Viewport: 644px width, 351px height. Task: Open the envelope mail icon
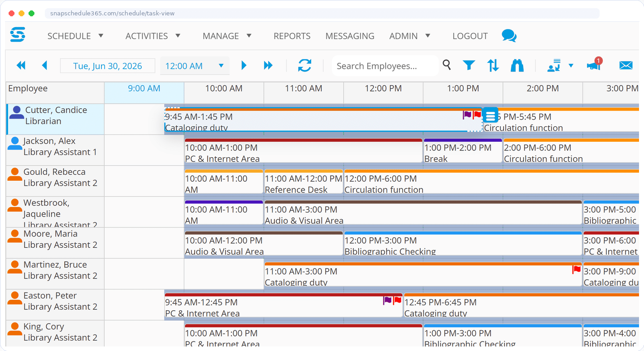626,66
